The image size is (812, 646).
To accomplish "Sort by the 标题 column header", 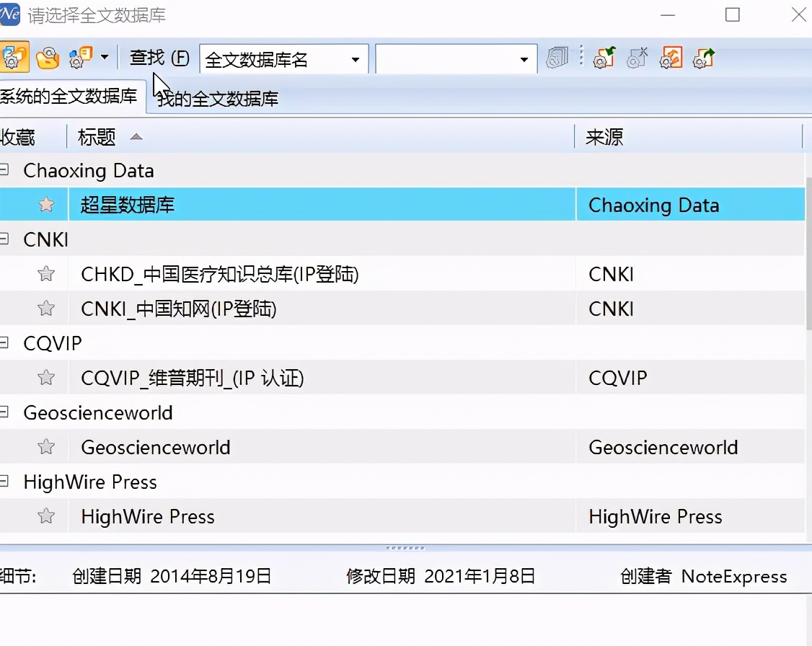I will click(x=97, y=137).
